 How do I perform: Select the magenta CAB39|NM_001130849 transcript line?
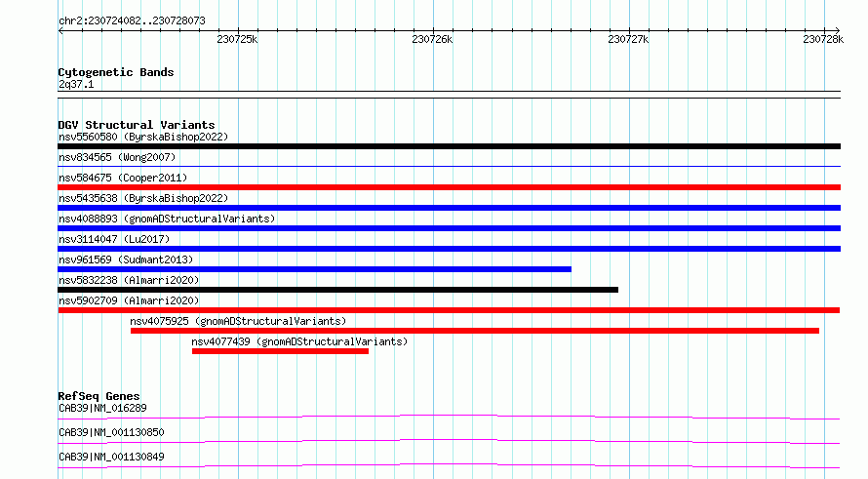(449, 465)
